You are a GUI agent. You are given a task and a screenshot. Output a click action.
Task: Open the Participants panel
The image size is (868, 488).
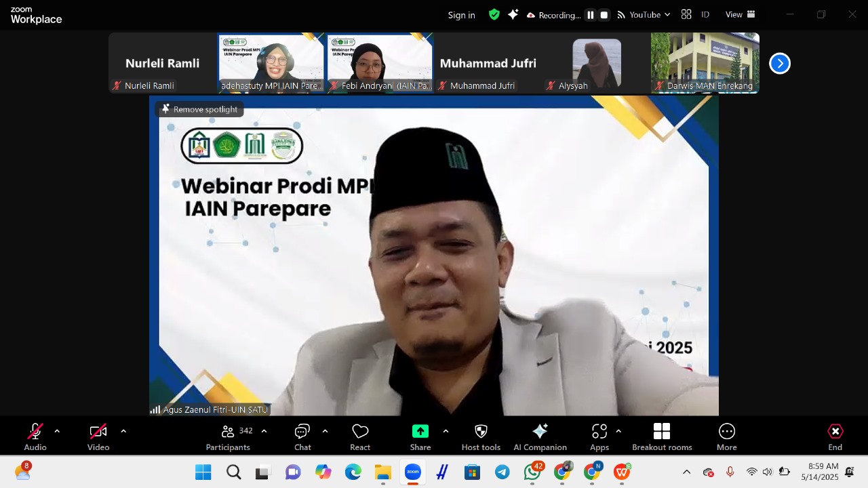(x=229, y=436)
